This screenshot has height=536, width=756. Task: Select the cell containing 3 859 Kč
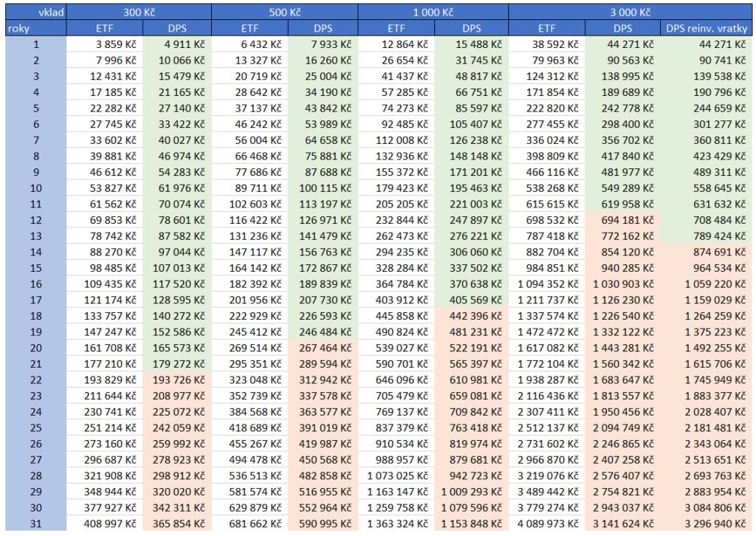103,44
